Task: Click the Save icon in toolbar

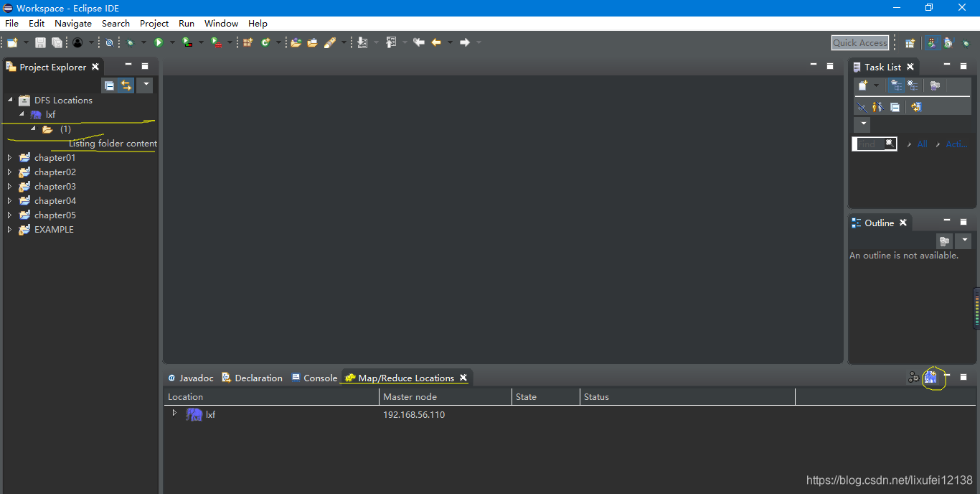Action: click(40, 42)
